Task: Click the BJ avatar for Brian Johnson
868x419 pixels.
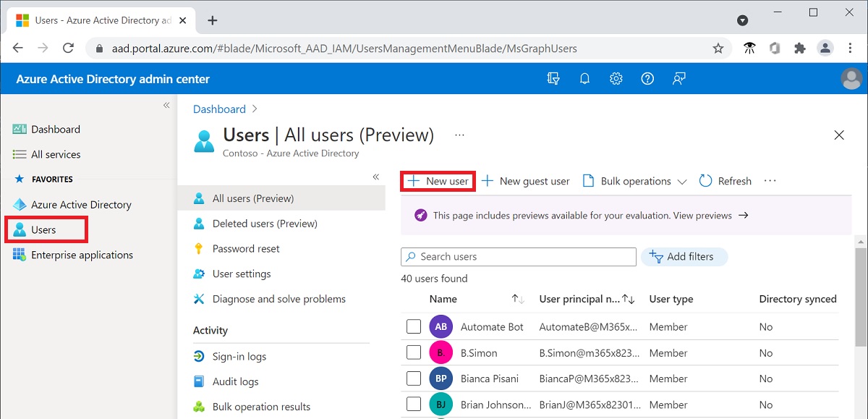Action: (x=441, y=405)
